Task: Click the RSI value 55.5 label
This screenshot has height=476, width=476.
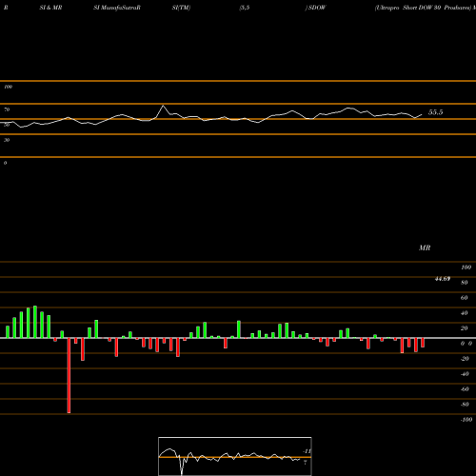Action: [435, 112]
